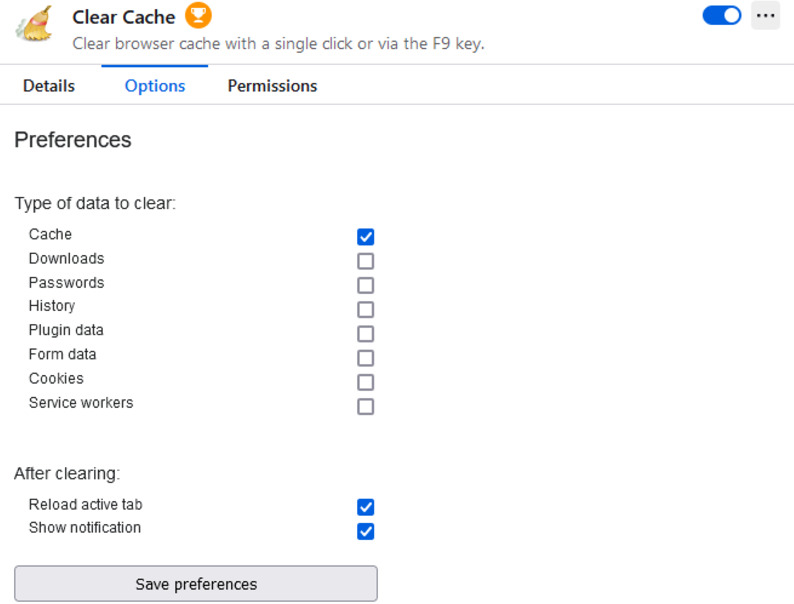The width and height of the screenshot is (794, 604).
Task: Tick the Service workers checkbox
Action: click(366, 407)
